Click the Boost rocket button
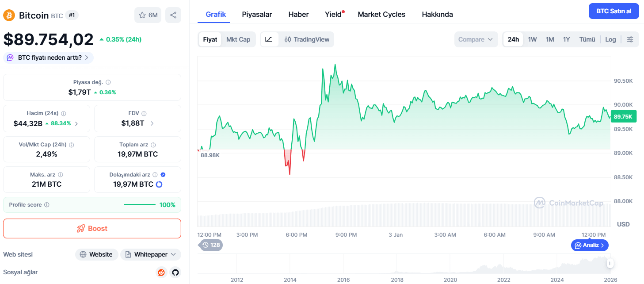Viewport: 644px width, 284px height. tap(92, 229)
